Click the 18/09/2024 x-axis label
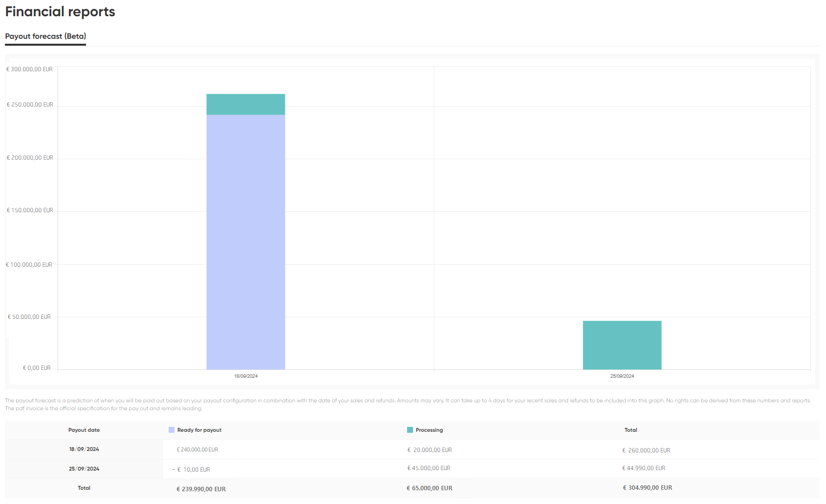 click(x=246, y=376)
